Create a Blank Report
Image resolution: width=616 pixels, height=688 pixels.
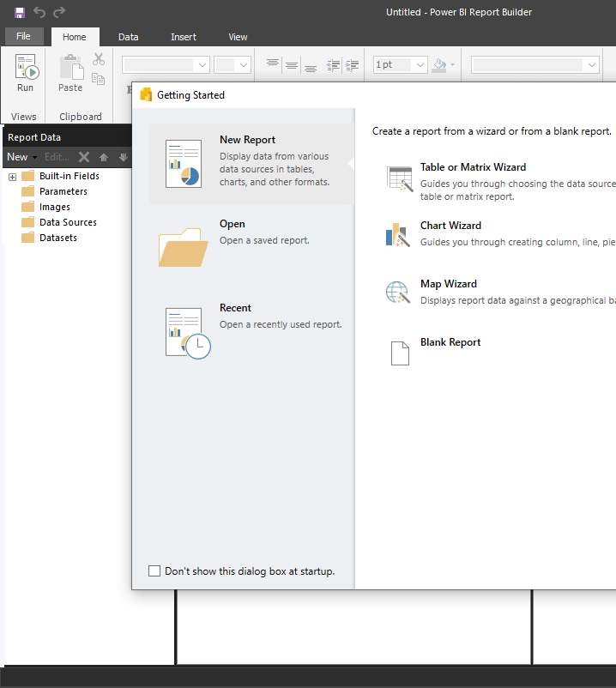point(450,342)
